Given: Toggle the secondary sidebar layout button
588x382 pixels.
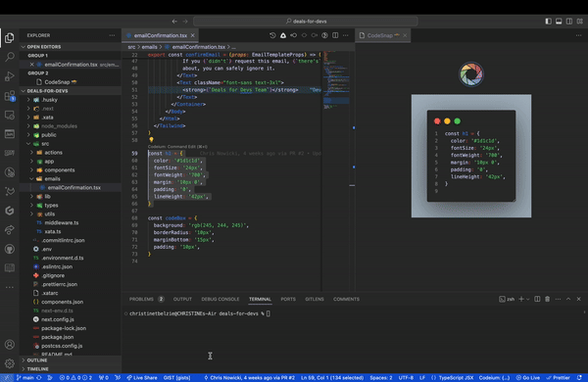Looking at the screenshot, I should coord(569,22).
